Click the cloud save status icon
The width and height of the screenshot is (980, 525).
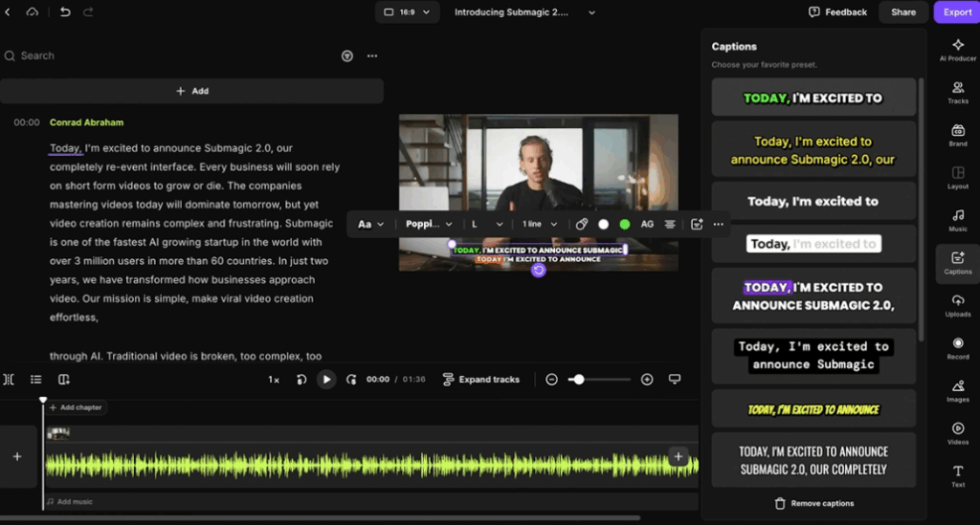click(32, 11)
